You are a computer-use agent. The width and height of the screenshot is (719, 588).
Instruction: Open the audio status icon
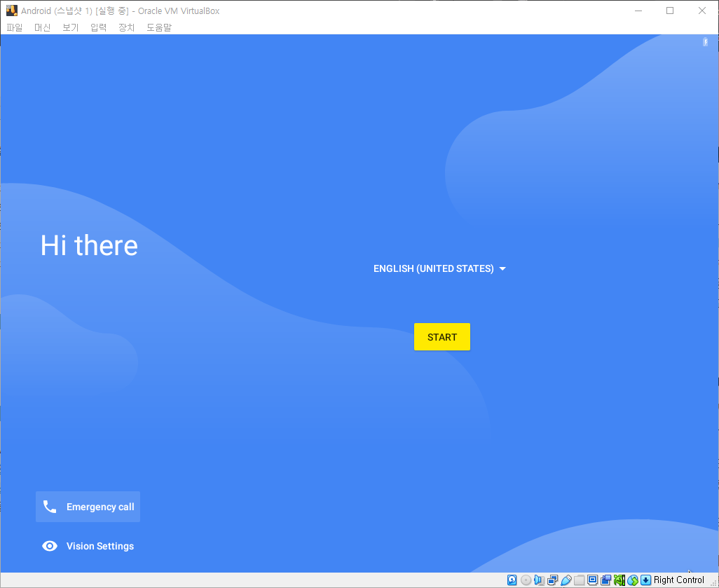[540, 580]
